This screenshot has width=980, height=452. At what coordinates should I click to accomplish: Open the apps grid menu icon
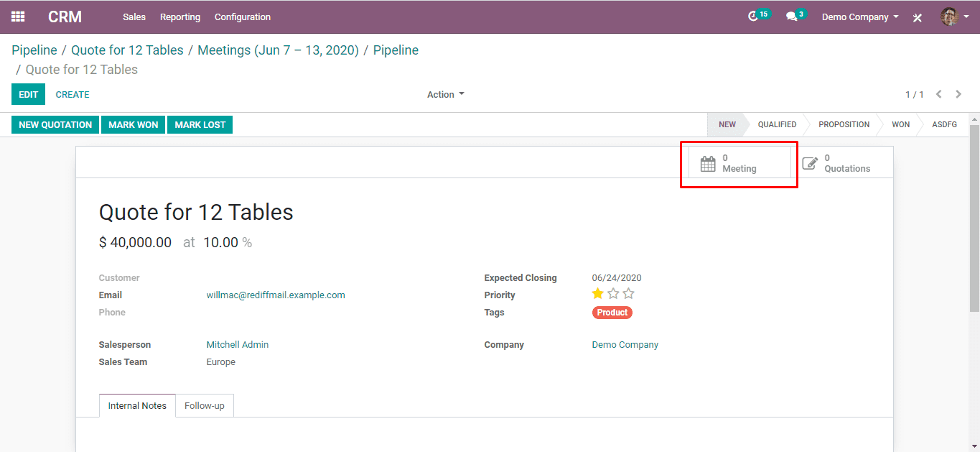[18, 17]
